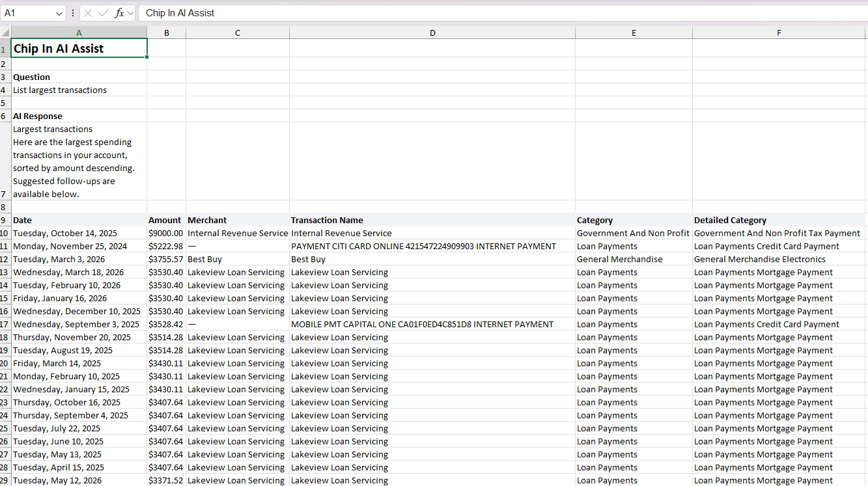Click merchant cell 'Best Buy'
Screen dimensions: 868x486
pyautogui.click(x=238, y=259)
